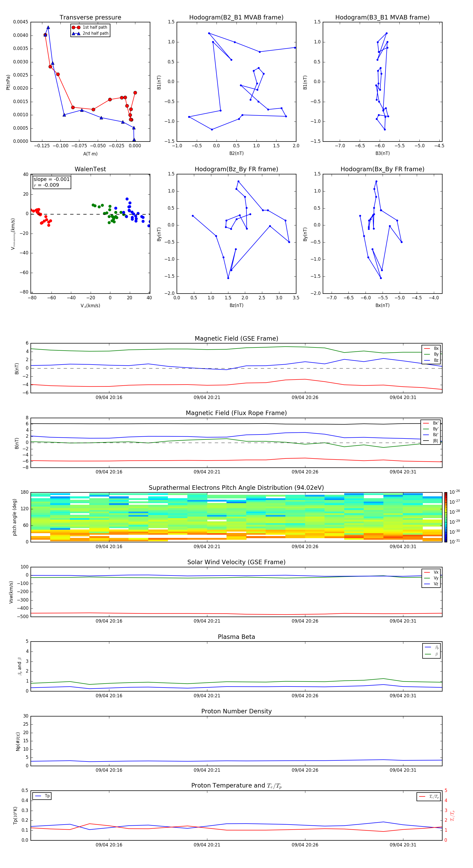Click the Magnetic Field (Flux Rope Frame) title
Image resolution: width=473 pixels, height=868 pixels.
tap(236, 413)
